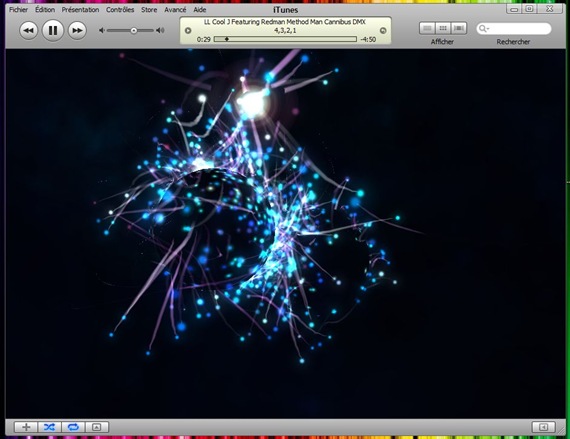The height and width of the screenshot is (439, 570).
Task: Adjust the volume slider knob
Action: 134,31
